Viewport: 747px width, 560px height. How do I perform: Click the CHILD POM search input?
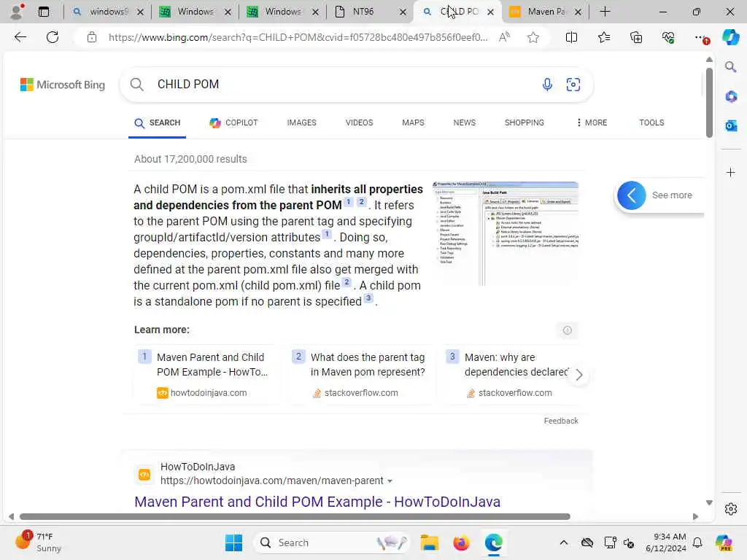[x=343, y=85]
